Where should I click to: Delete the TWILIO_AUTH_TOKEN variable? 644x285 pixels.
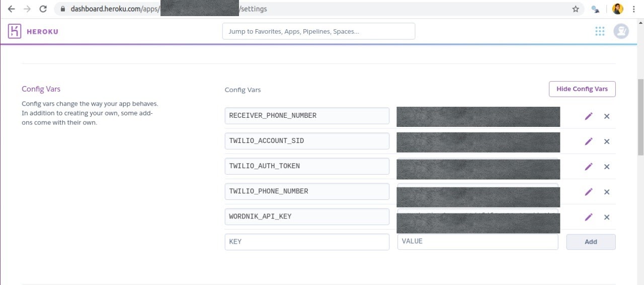607,167
